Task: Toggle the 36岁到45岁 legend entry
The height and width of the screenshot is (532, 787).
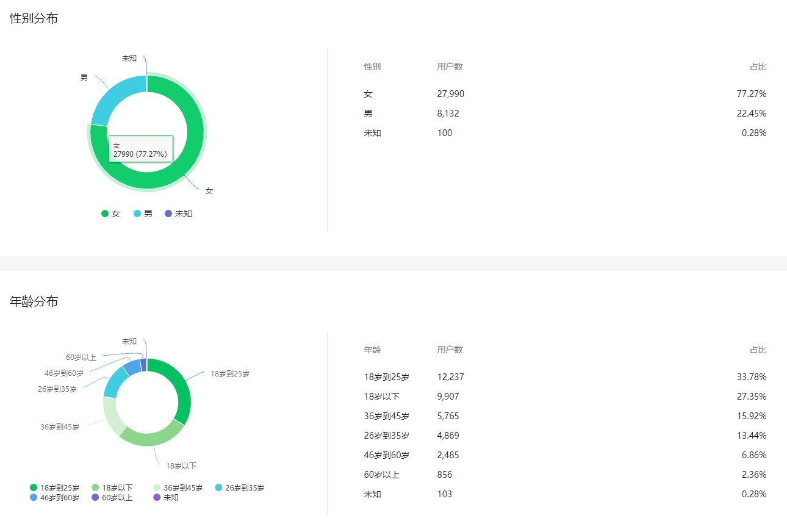Action: 178,487
